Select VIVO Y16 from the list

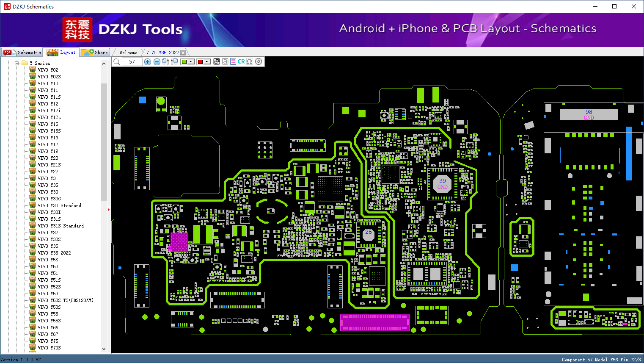(48, 138)
